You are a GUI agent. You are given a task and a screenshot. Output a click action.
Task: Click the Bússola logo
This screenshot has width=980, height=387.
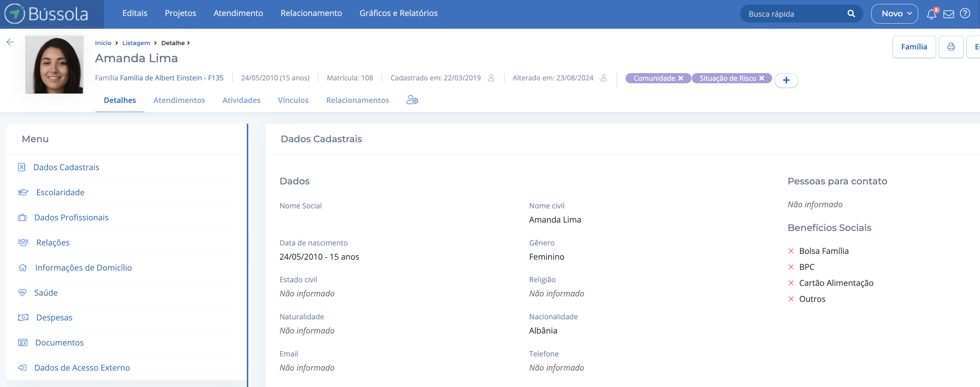pyautogui.click(x=46, y=14)
